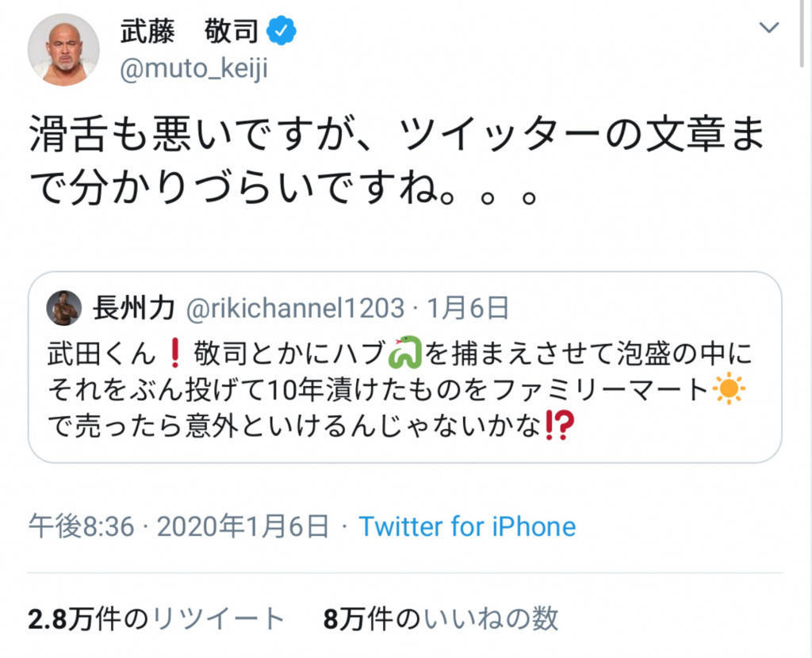The image size is (812, 658).
Task: Click the red interrobang emoji
Action: [x=559, y=427]
